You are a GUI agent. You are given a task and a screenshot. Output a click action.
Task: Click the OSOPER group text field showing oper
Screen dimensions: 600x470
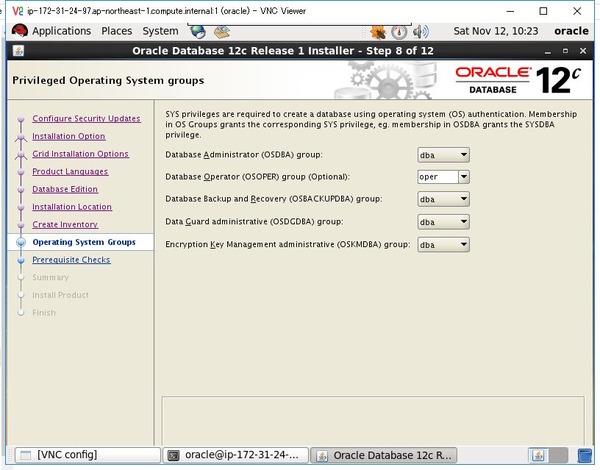point(438,177)
